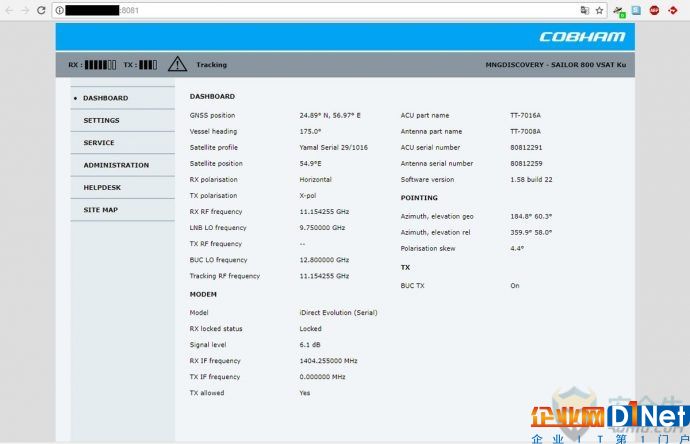This screenshot has height=444, width=690.
Task: Click software version 1.58 build 22
Action: [531, 180]
